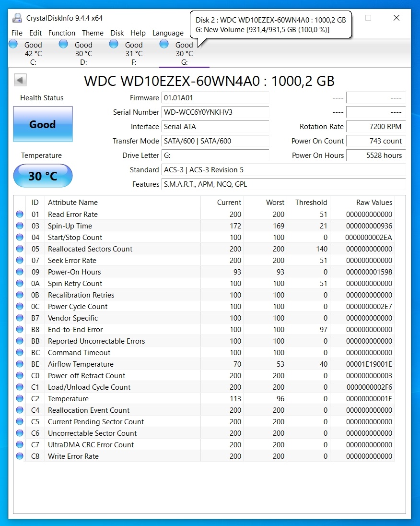The image size is (420, 526).
Task: Open the Function menu
Action: tap(62, 33)
